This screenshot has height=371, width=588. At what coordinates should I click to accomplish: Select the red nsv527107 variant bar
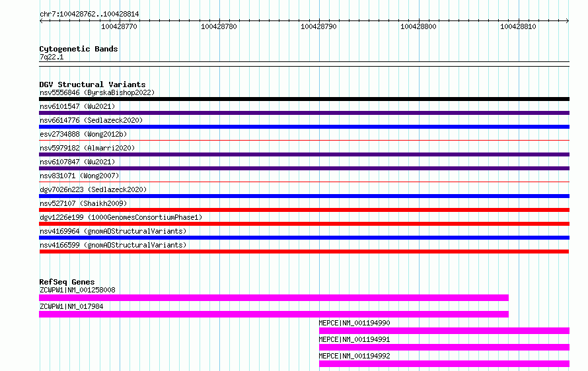304,210
